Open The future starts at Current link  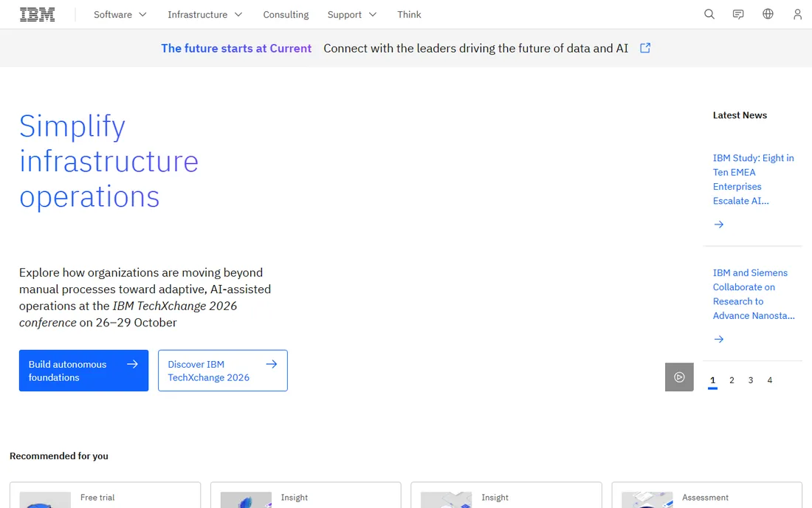tap(236, 48)
